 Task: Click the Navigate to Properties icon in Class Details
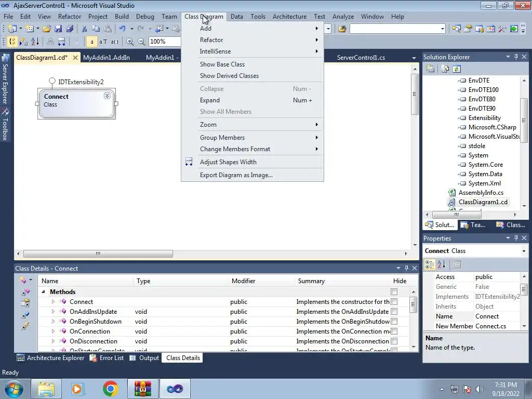click(x=25, y=303)
